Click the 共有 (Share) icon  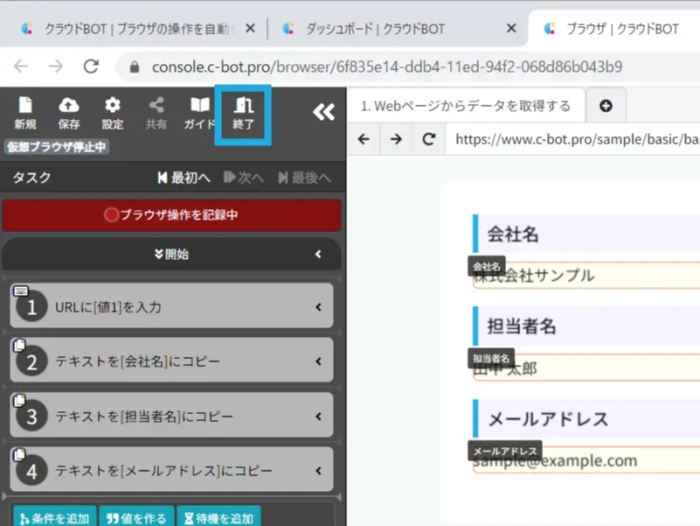(156, 112)
